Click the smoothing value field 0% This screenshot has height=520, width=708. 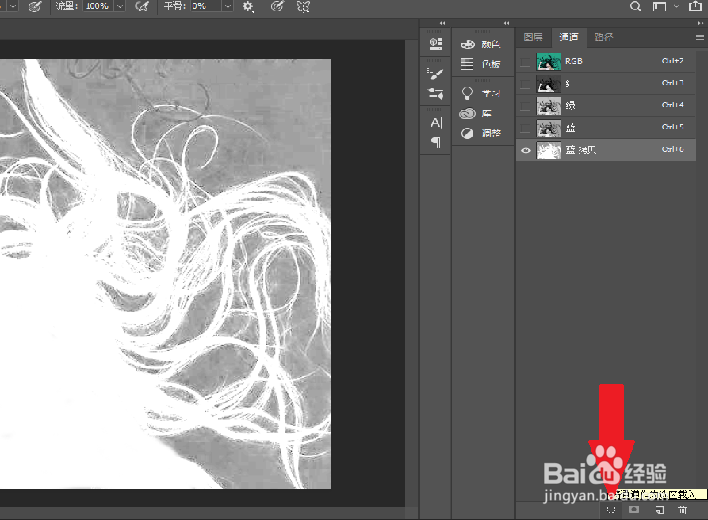[x=206, y=6]
